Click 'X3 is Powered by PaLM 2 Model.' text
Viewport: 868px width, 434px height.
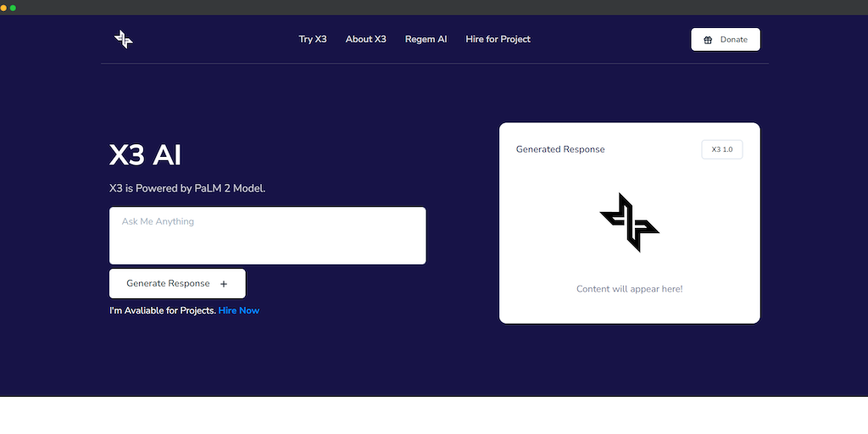tap(187, 188)
